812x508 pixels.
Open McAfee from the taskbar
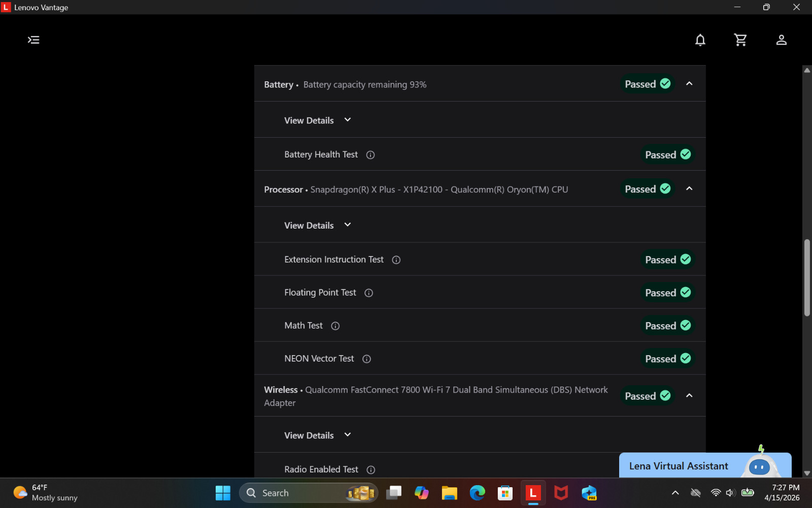(x=561, y=493)
